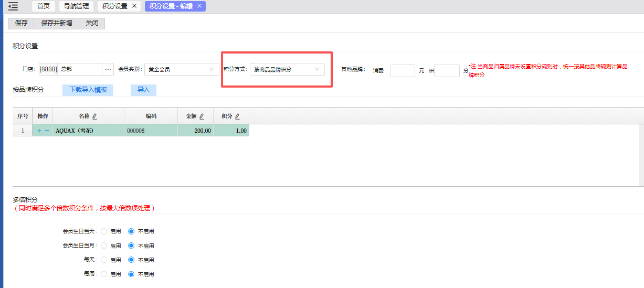
Task: Click the 积 points input field
Action: pos(447,71)
